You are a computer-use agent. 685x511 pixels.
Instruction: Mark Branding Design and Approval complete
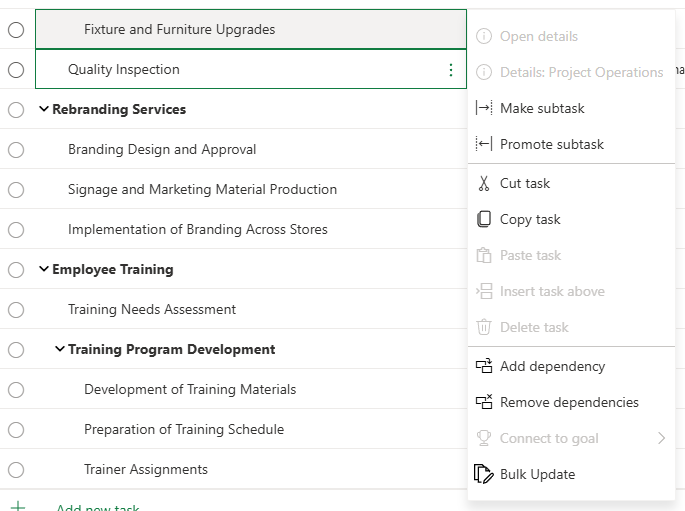click(x=16, y=150)
